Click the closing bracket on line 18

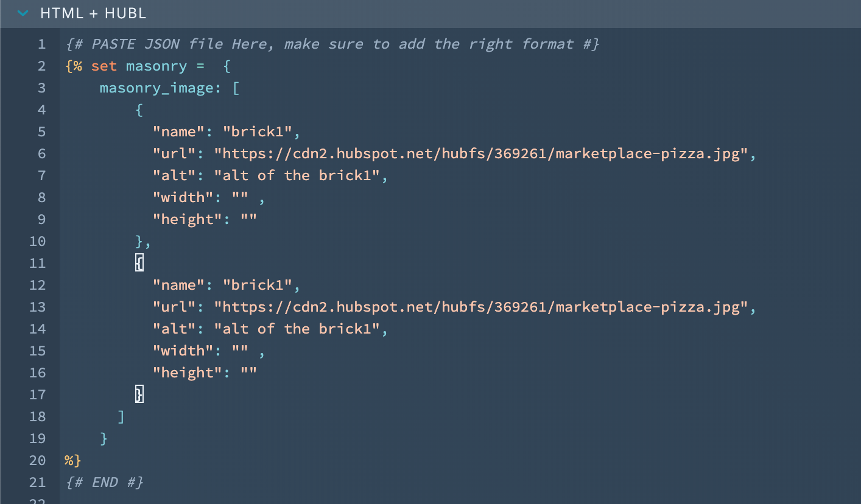pos(121,416)
